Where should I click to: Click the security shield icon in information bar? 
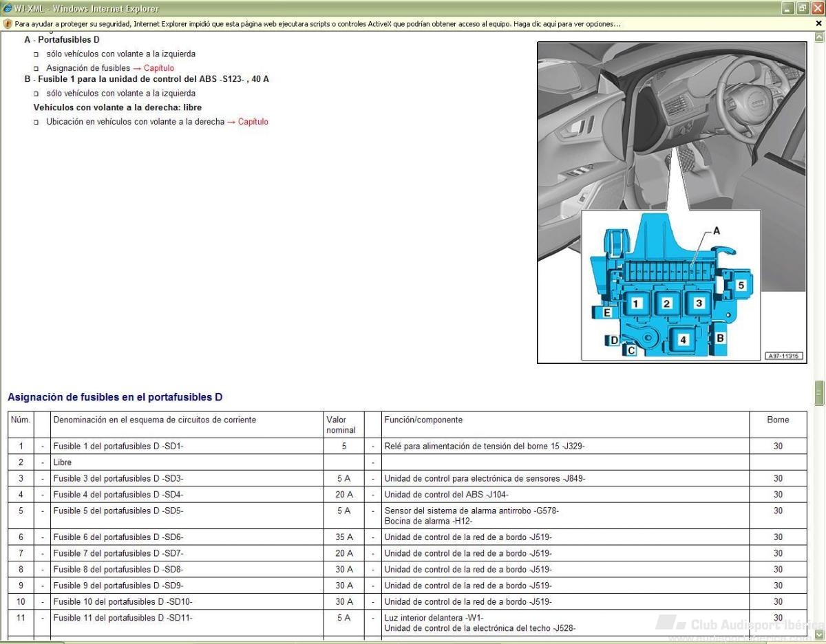coord(8,23)
